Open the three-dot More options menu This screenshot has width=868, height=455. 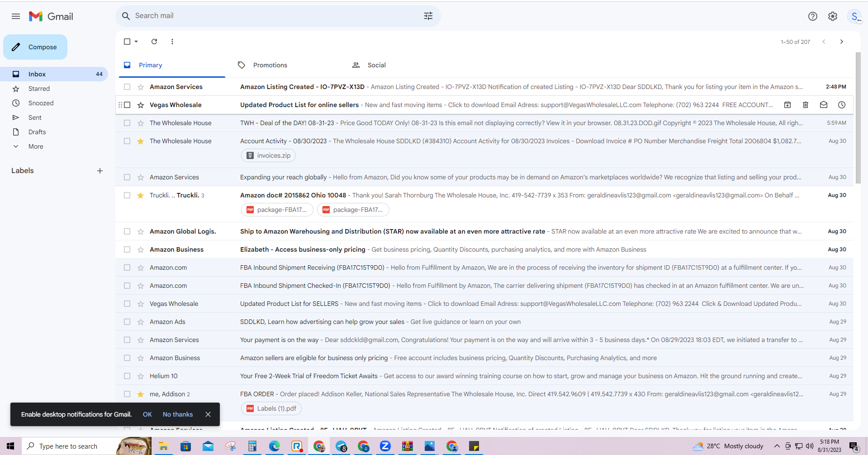(x=172, y=42)
